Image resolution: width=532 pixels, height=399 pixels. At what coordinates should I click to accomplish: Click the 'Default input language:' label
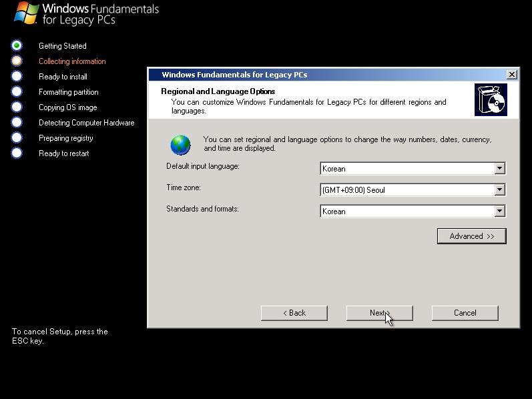(203, 166)
